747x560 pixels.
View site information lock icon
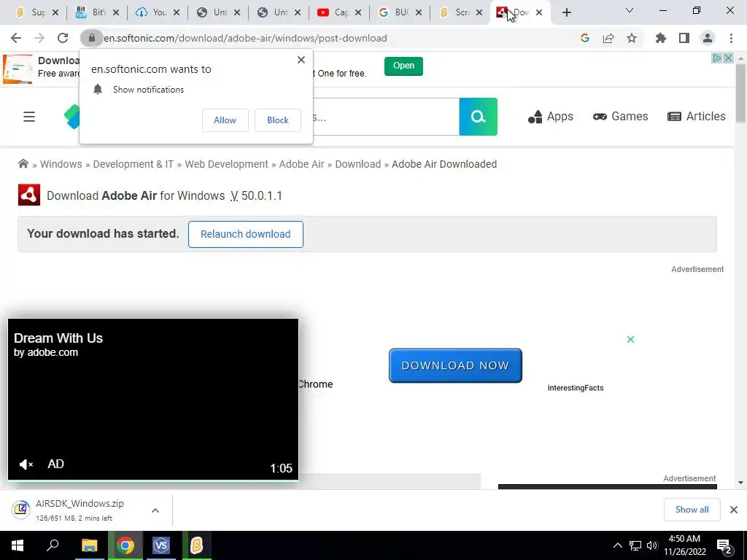[x=91, y=38]
